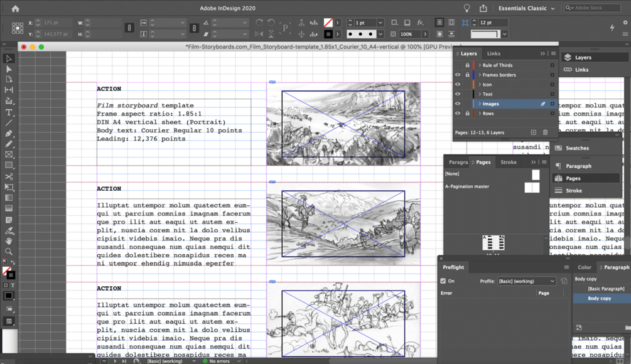Click the Create new layer icon

[533, 132]
